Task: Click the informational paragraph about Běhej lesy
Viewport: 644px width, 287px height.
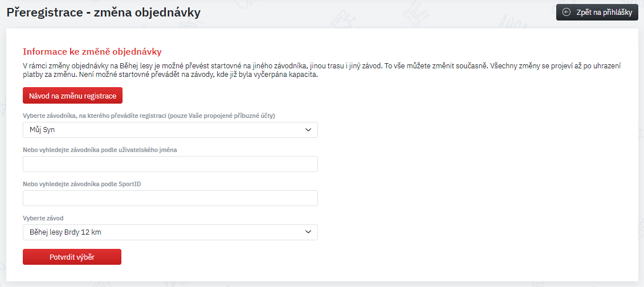Action: pos(321,70)
